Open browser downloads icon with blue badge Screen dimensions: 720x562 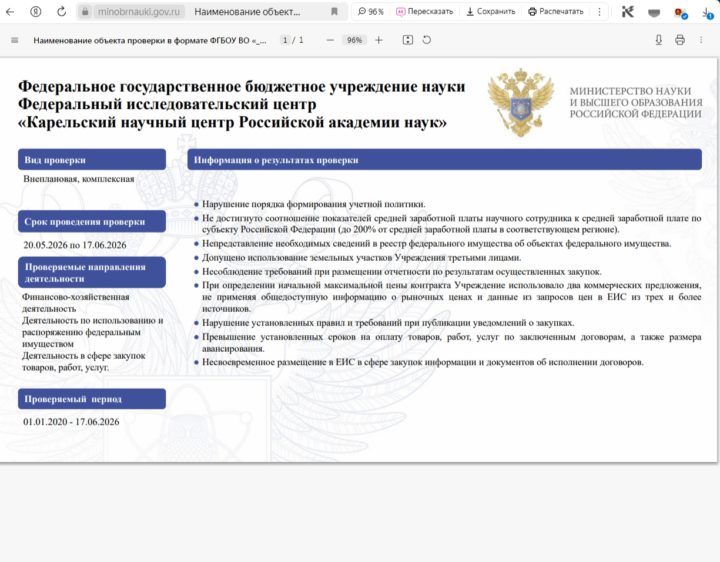pyautogui.click(x=707, y=13)
